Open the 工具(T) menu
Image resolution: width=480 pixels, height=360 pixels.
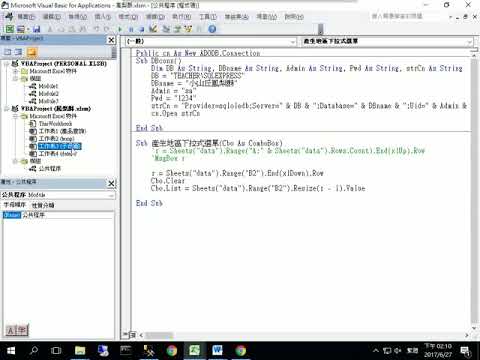click(208, 17)
